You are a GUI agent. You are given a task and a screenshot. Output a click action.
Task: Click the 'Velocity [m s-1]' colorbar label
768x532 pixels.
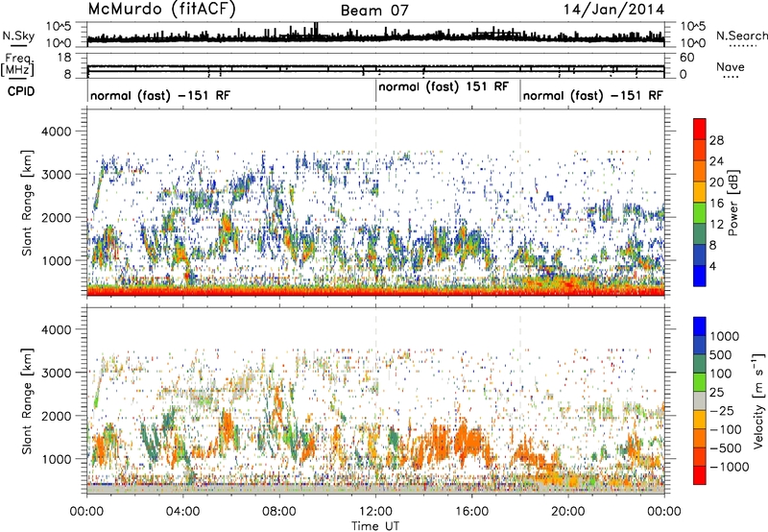(758, 400)
